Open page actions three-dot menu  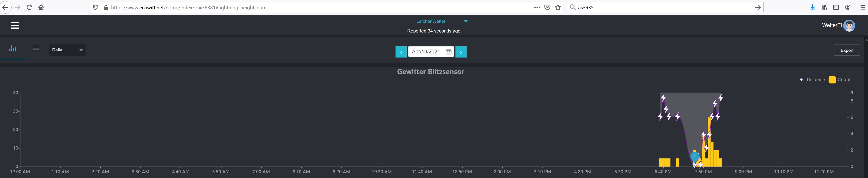pyautogui.click(x=537, y=8)
